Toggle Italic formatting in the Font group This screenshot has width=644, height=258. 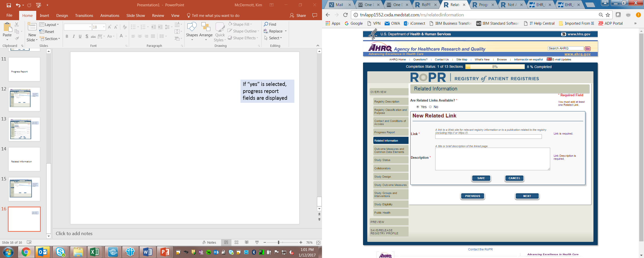point(73,36)
